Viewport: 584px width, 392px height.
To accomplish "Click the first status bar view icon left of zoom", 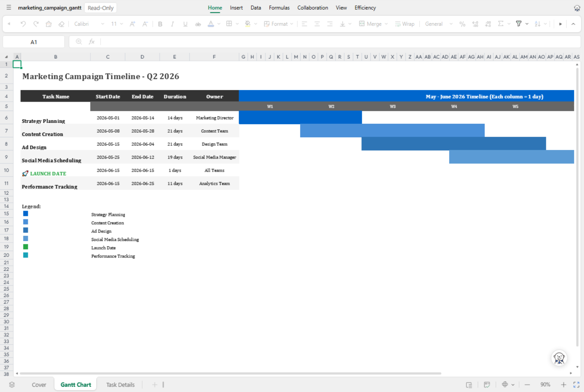I will [469, 385].
